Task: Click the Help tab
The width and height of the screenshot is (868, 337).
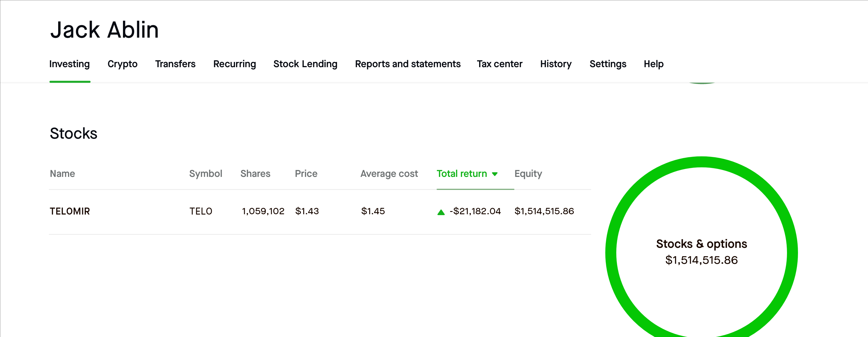Action: click(x=653, y=64)
